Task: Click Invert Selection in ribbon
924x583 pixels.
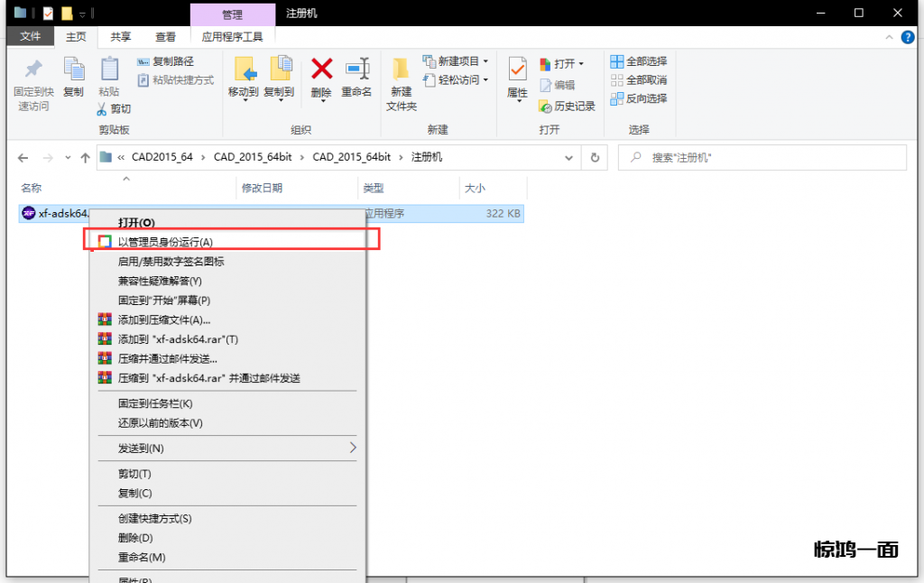Action: (x=639, y=98)
